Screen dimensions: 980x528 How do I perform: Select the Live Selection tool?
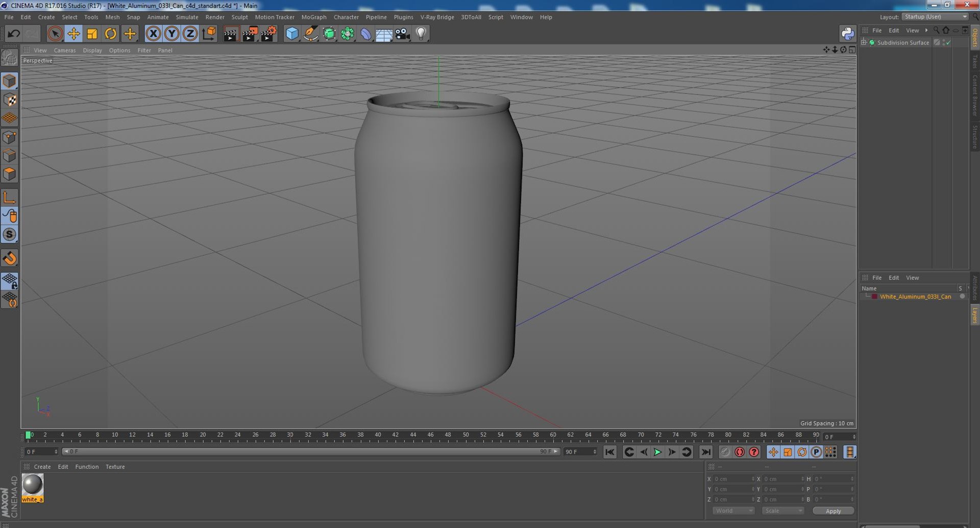click(55, 34)
